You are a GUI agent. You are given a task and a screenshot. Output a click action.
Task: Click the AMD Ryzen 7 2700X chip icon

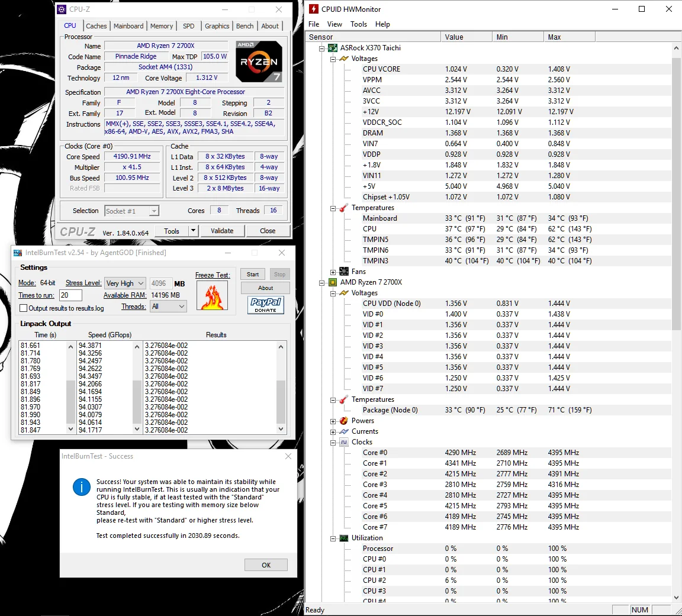click(333, 282)
